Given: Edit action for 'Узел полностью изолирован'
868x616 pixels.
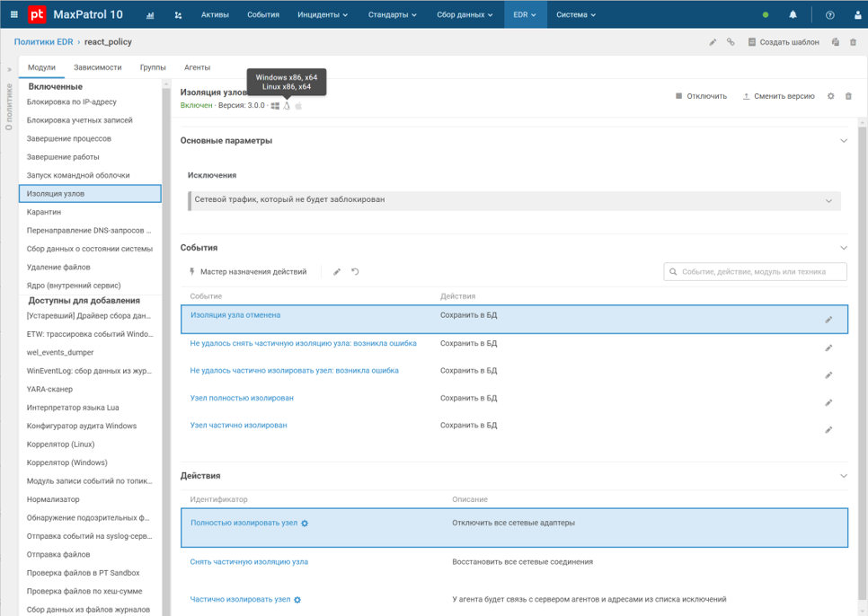Looking at the screenshot, I should click(828, 402).
